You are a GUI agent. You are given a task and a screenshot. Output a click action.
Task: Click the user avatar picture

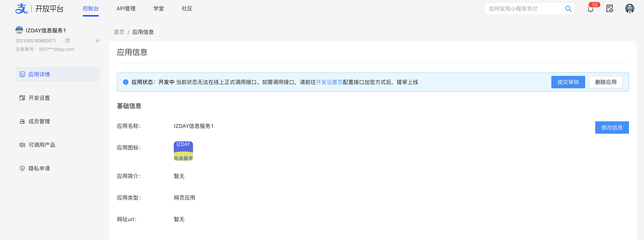click(630, 8)
